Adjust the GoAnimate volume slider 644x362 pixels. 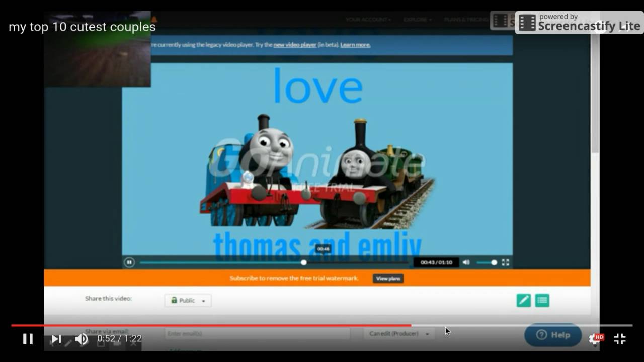487,262
